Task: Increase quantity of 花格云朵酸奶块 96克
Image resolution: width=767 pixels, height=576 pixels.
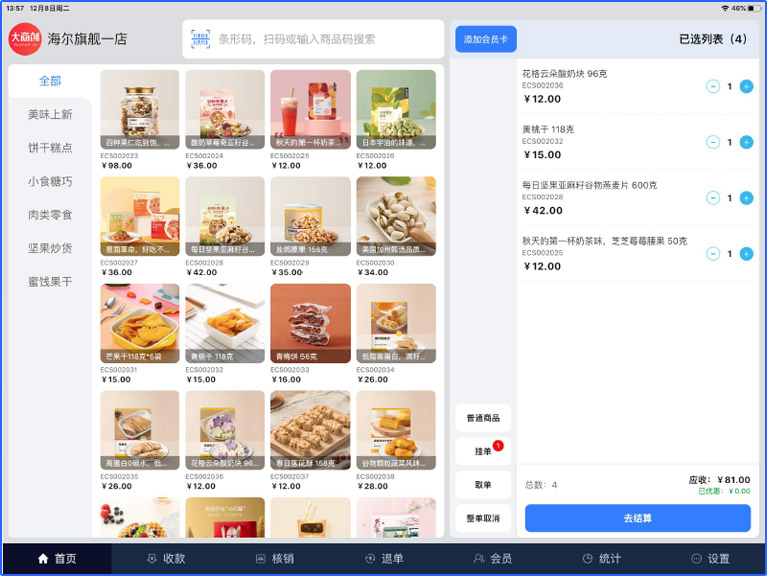Action: coord(746,87)
